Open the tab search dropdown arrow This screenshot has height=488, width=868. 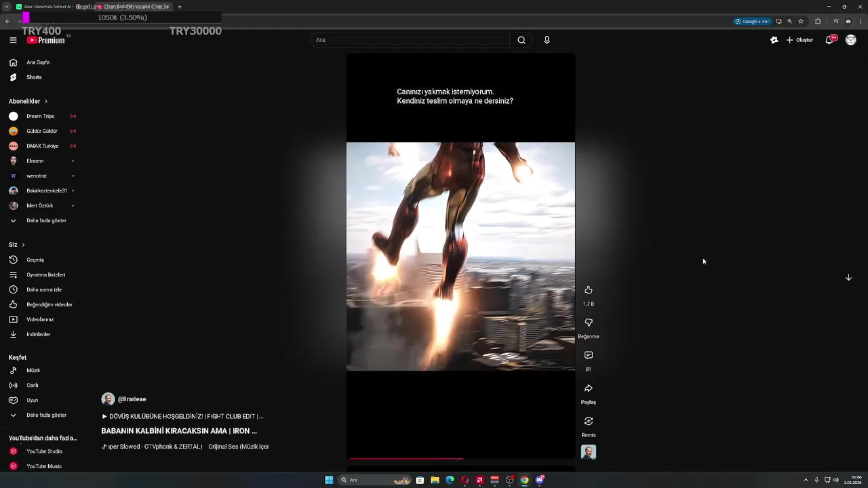(7, 7)
